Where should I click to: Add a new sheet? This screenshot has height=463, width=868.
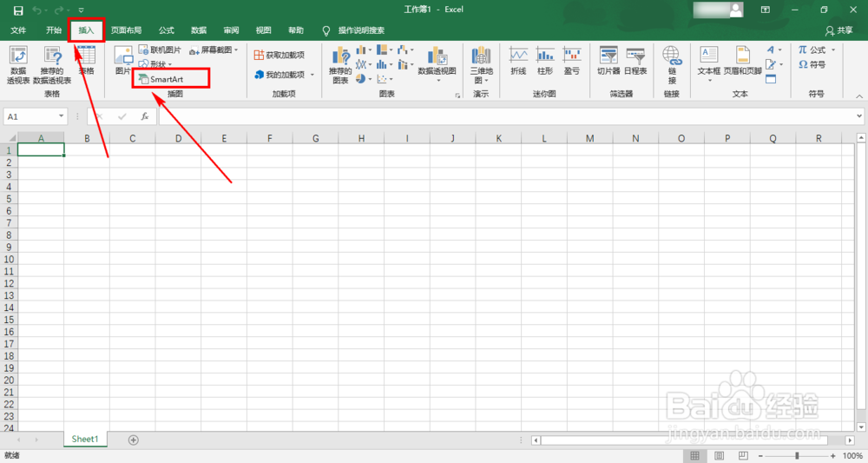(133, 440)
